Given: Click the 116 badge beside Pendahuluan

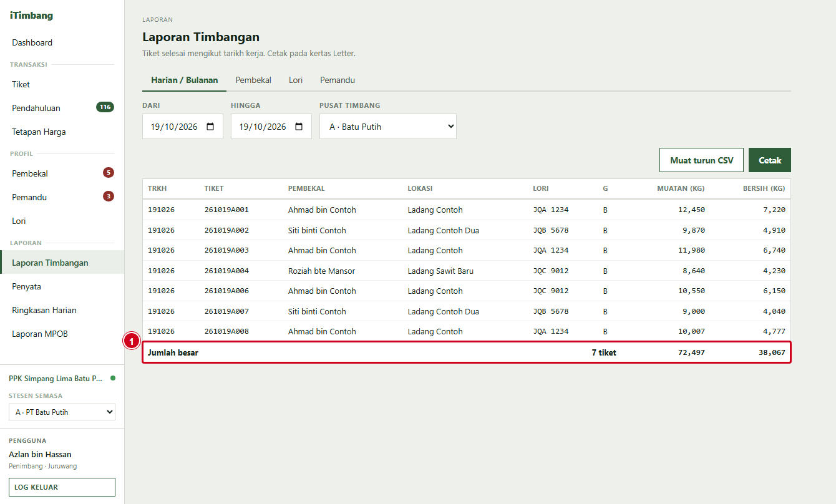Looking at the screenshot, I should point(105,107).
